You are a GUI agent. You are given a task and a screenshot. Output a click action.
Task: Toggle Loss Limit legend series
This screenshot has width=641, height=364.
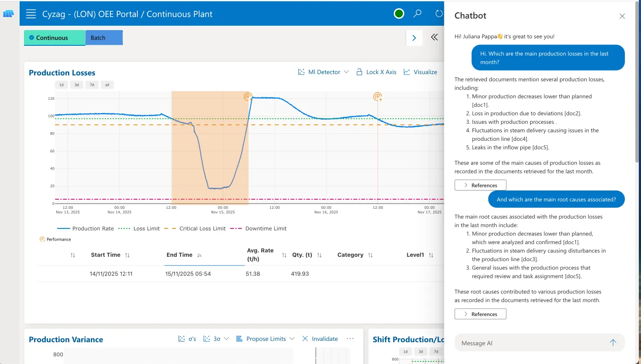pyautogui.click(x=139, y=228)
